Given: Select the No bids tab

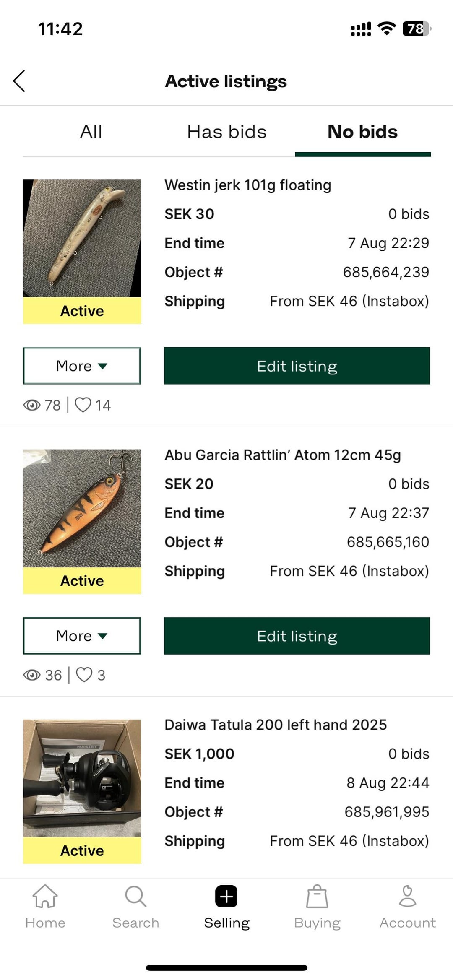Looking at the screenshot, I should [x=362, y=132].
